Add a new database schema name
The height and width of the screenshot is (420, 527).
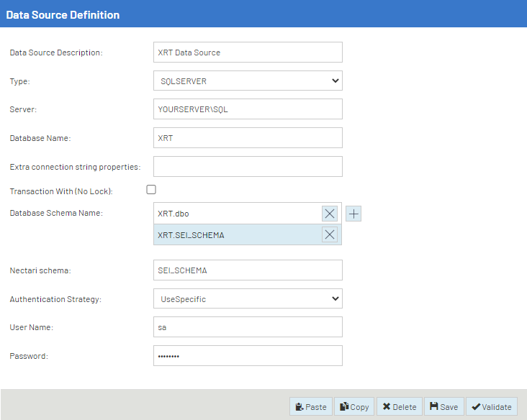[353, 214]
